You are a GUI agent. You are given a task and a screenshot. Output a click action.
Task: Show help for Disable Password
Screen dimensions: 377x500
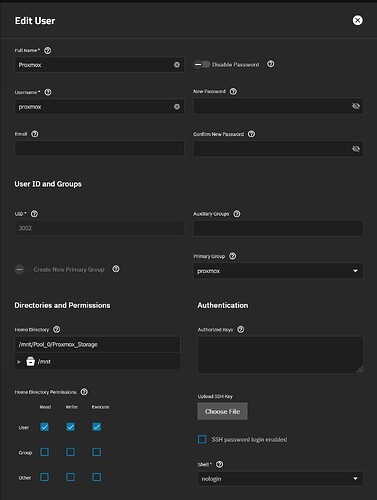pos(271,64)
